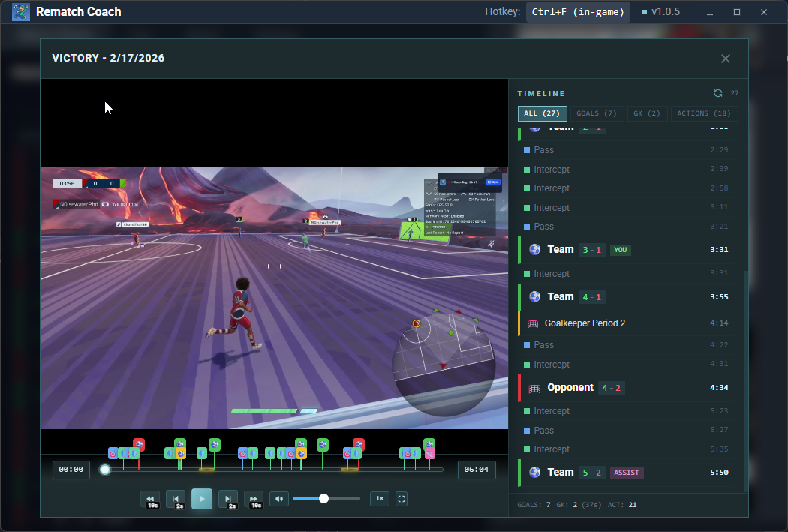Click the step back 2s icon

point(176,499)
